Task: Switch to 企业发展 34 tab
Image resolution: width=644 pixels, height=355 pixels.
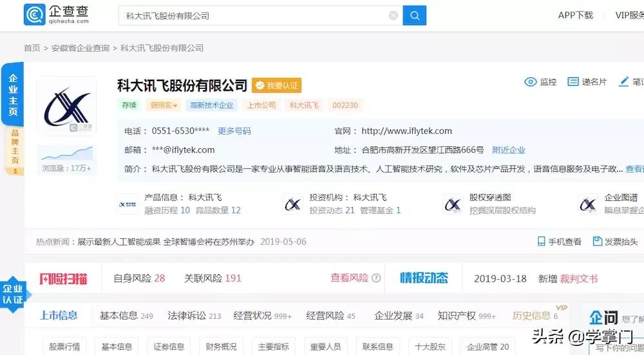Action: (x=399, y=316)
